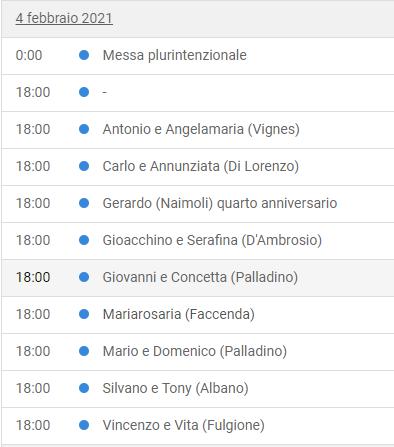
Task: Open Gerardo (Naimoli) quarto anniversario event
Action: click(220, 203)
